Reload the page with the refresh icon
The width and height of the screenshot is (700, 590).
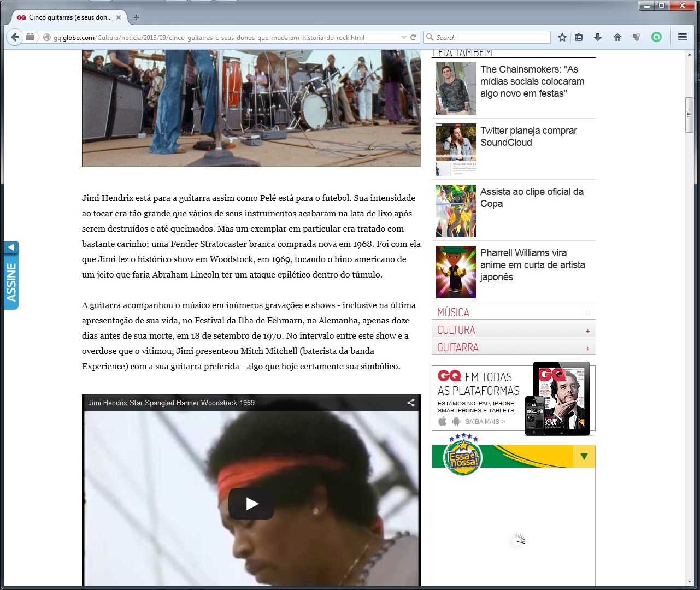[x=414, y=38]
